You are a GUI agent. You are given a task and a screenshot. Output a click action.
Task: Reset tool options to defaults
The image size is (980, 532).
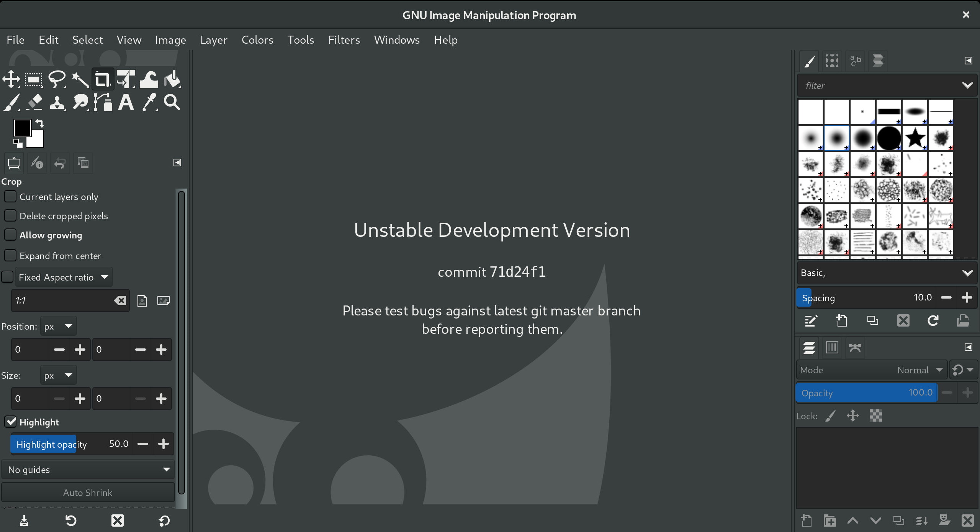[x=164, y=520]
